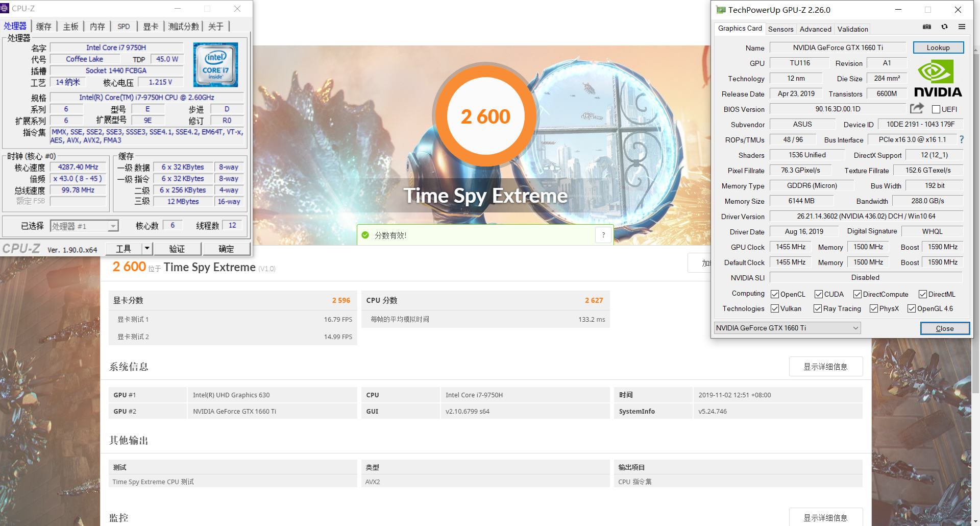The height and width of the screenshot is (526, 980).
Task: Close the CPU-Z window
Action: (x=237, y=9)
